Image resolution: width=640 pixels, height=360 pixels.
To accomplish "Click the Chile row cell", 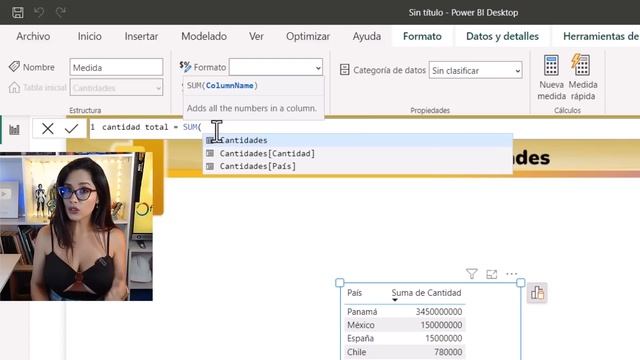I will tap(356, 352).
